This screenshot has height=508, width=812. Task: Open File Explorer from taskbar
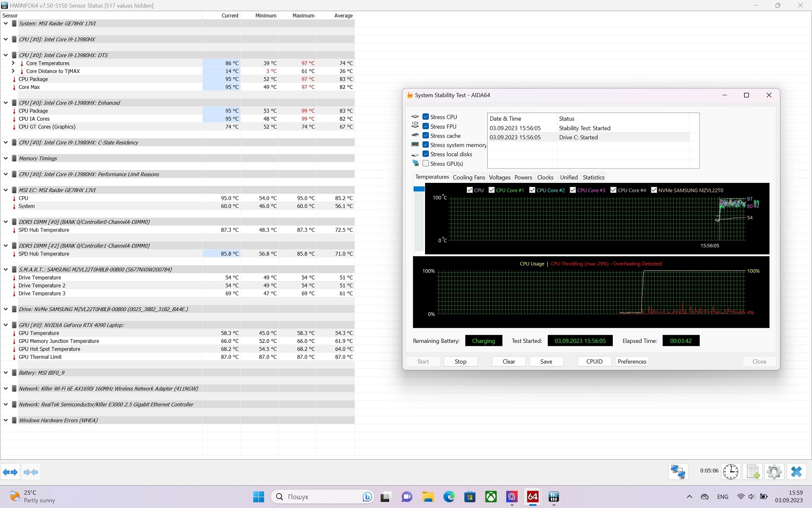click(x=428, y=497)
